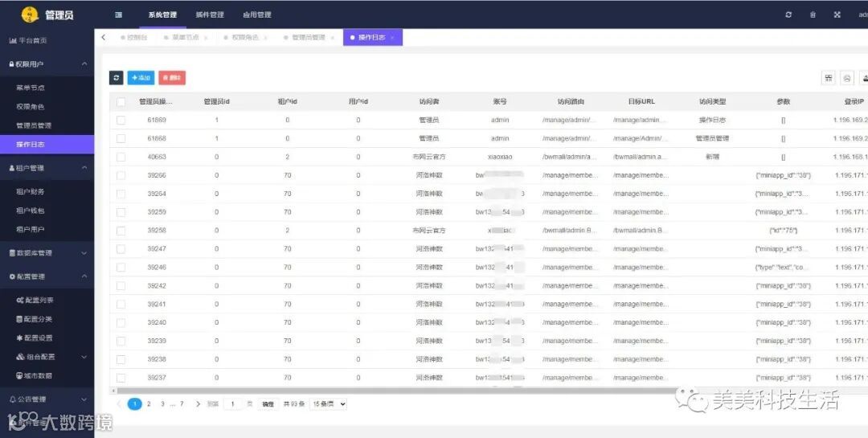Open 配置分类 in sidebar
Viewport: 868px width, 438px height.
(35, 319)
